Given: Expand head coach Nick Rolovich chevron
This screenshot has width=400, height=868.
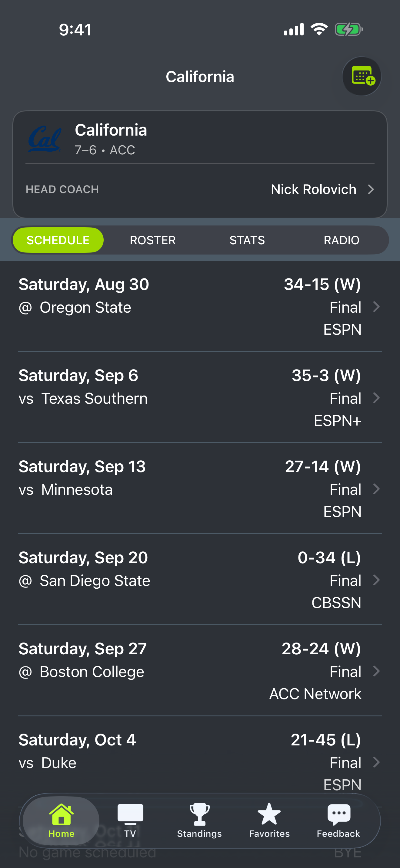Looking at the screenshot, I should pyautogui.click(x=371, y=189).
